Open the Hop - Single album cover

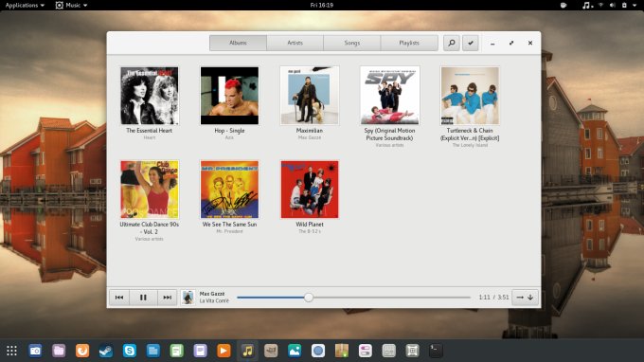229,96
